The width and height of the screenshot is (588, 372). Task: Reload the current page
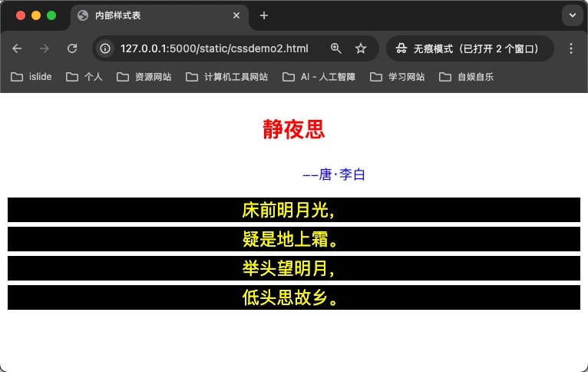coord(72,48)
